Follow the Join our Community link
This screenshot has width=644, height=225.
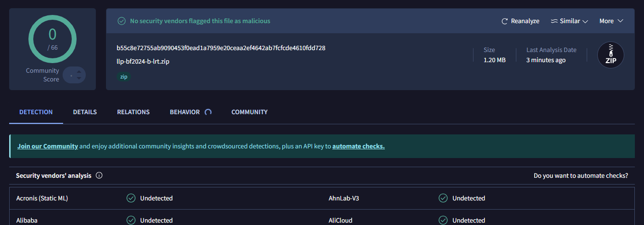pos(48,146)
